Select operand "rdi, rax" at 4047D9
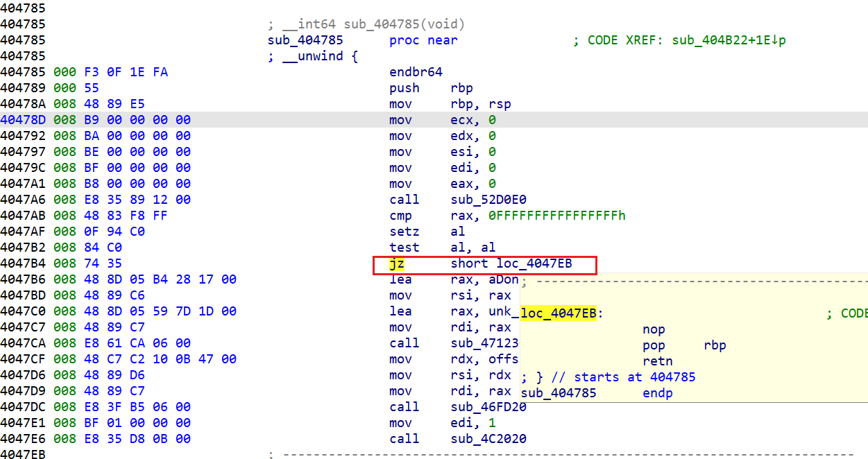868x459 pixels. pos(481,391)
